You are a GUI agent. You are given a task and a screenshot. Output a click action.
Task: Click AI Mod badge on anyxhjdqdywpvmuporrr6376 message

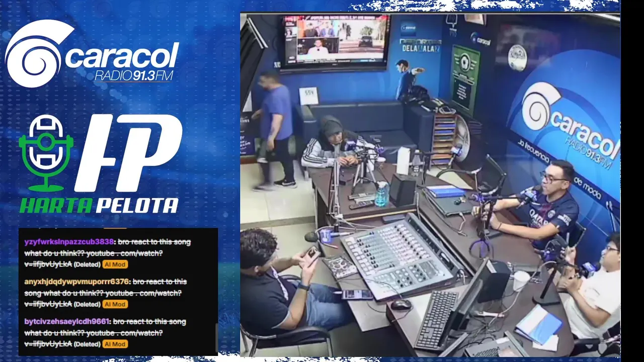point(115,304)
